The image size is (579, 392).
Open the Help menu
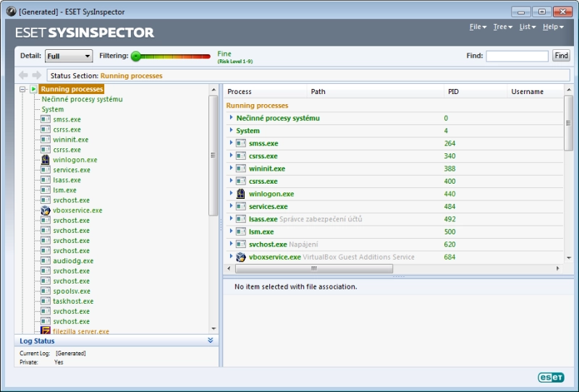(553, 27)
